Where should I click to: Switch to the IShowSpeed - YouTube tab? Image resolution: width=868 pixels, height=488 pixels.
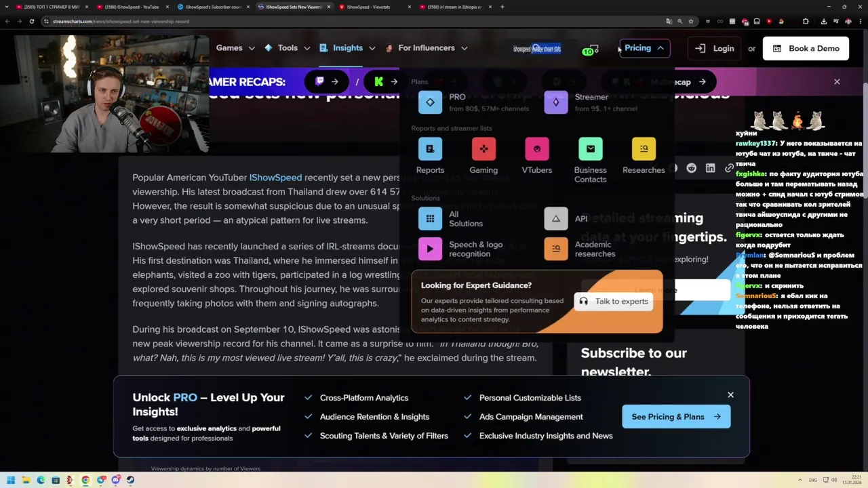tap(132, 7)
